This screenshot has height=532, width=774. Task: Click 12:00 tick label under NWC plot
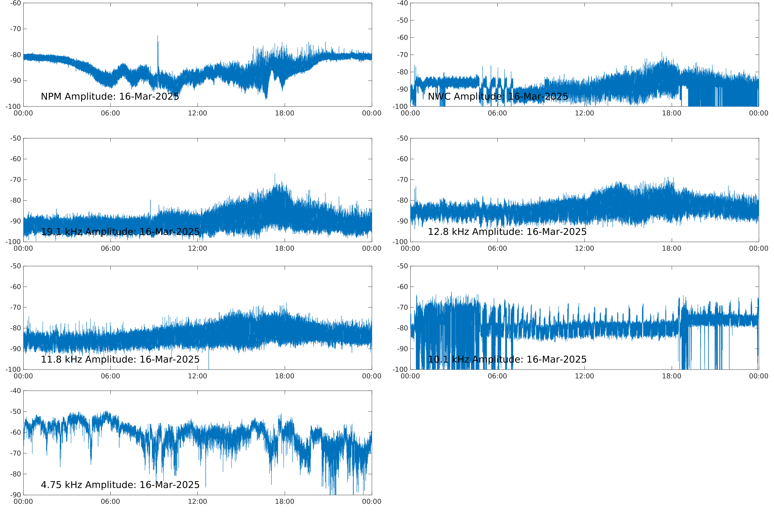(584, 113)
